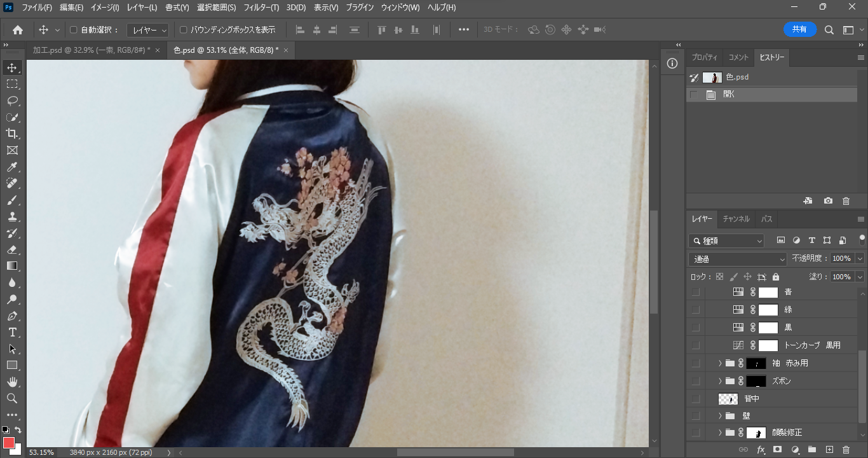Expand the 壁 layer group
Screen dimensions: 868x458
point(720,416)
